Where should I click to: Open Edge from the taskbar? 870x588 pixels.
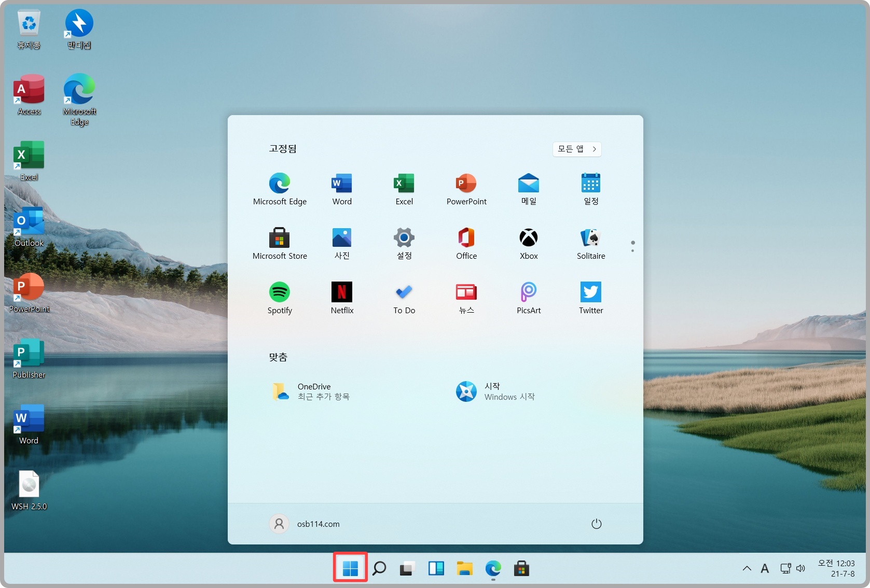pyautogui.click(x=493, y=568)
